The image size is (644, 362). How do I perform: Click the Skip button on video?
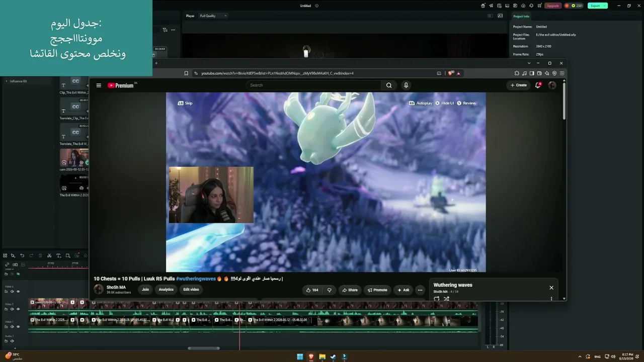[185, 103]
